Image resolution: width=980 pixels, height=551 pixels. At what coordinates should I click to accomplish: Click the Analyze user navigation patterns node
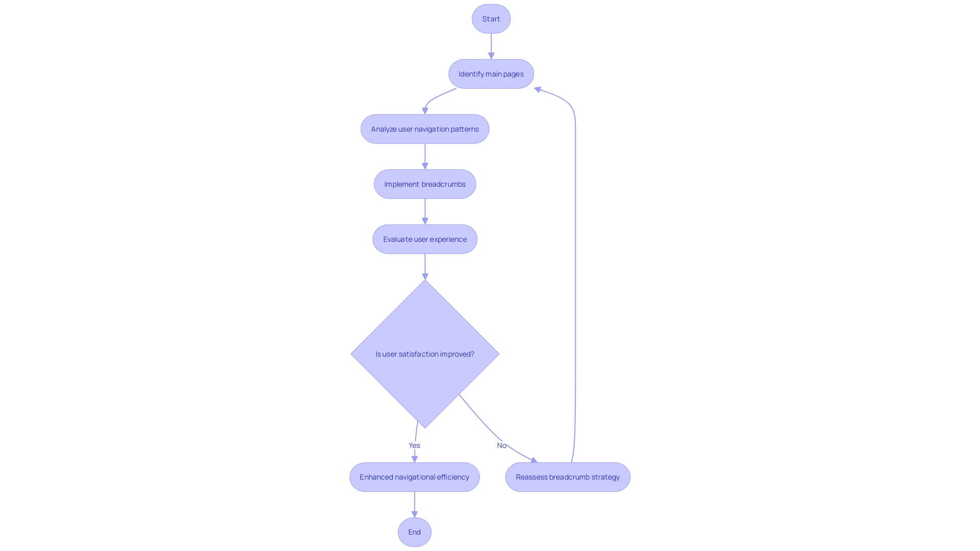coord(425,129)
